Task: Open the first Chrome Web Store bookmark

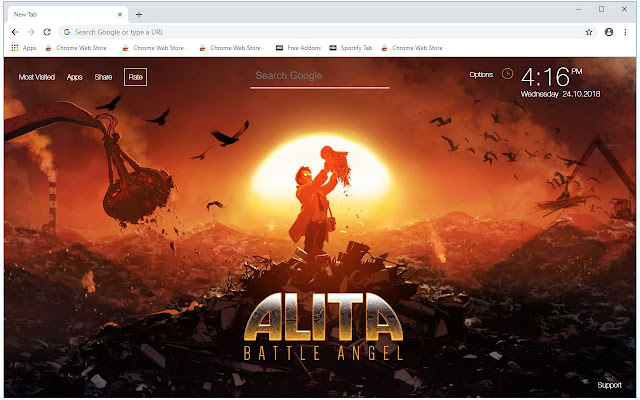Action: coord(78,48)
